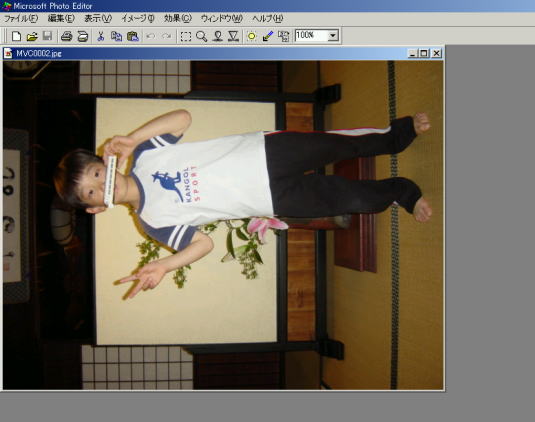The height and width of the screenshot is (422, 535).
Task: Copy using the Copy toolbar icon
Action: click(x=116, y=36)
